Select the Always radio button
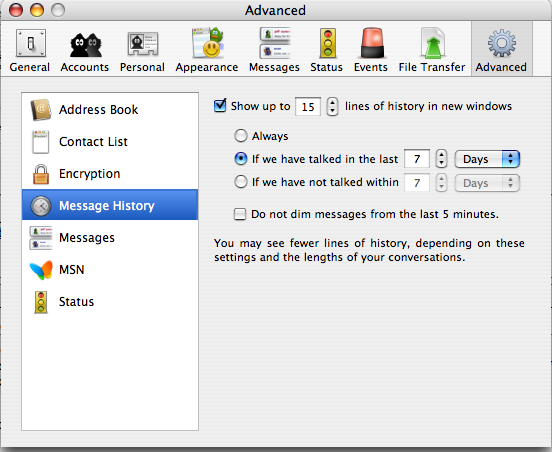This screenshot has height=452, width=552. [241, 136]
